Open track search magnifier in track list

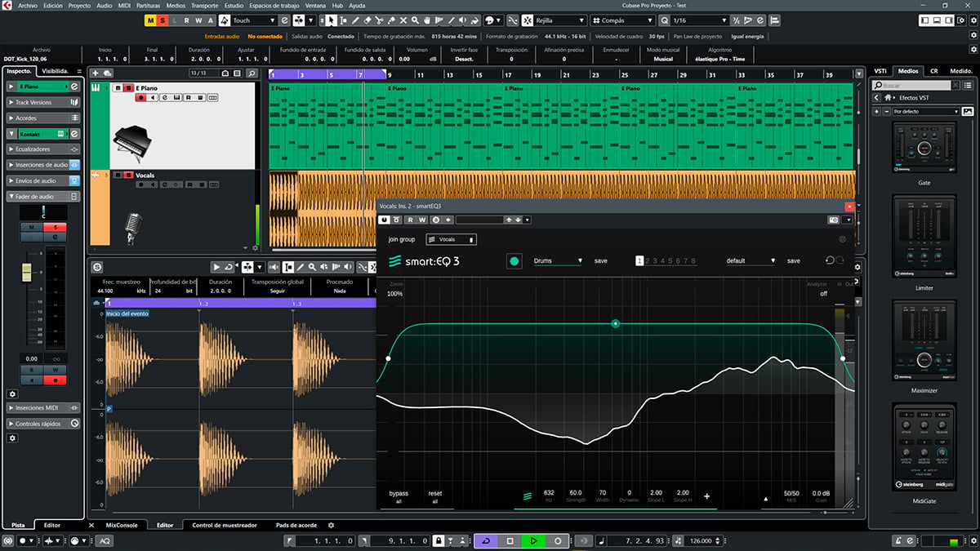[252, 73]
